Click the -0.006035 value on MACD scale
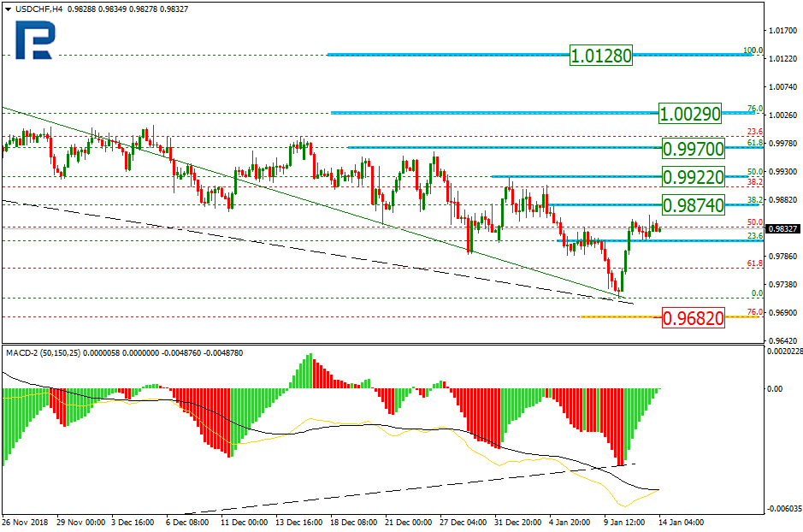This screenshot has width=803, height=532. 783,510
